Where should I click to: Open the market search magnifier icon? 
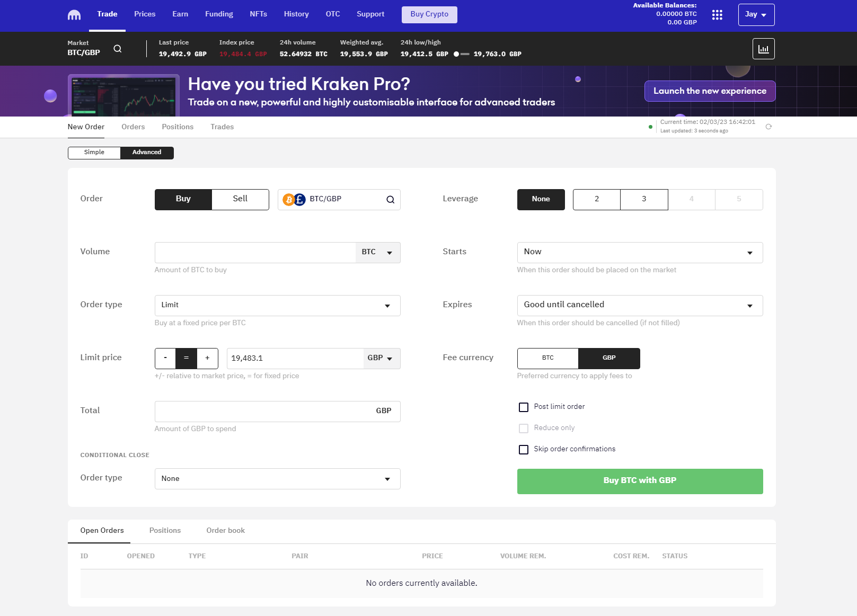click(x=118, y=49)
